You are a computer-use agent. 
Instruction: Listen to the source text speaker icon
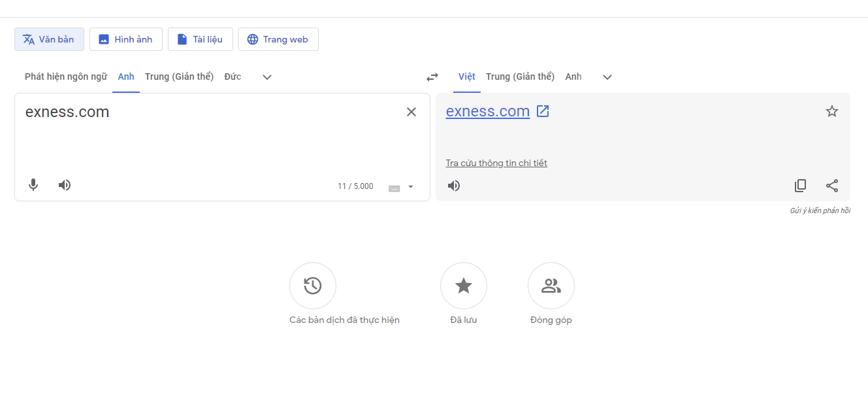coord(64,185)
